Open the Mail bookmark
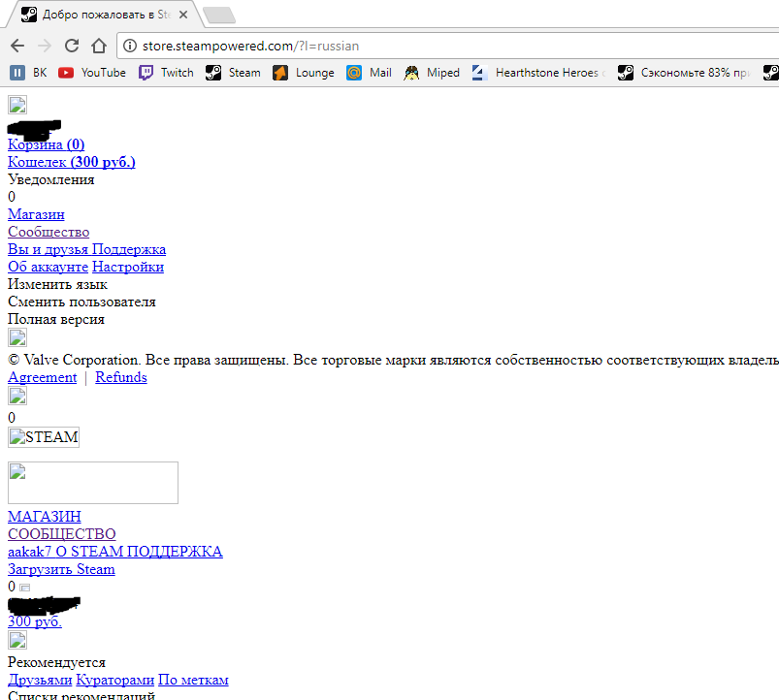 click(369, 73)
